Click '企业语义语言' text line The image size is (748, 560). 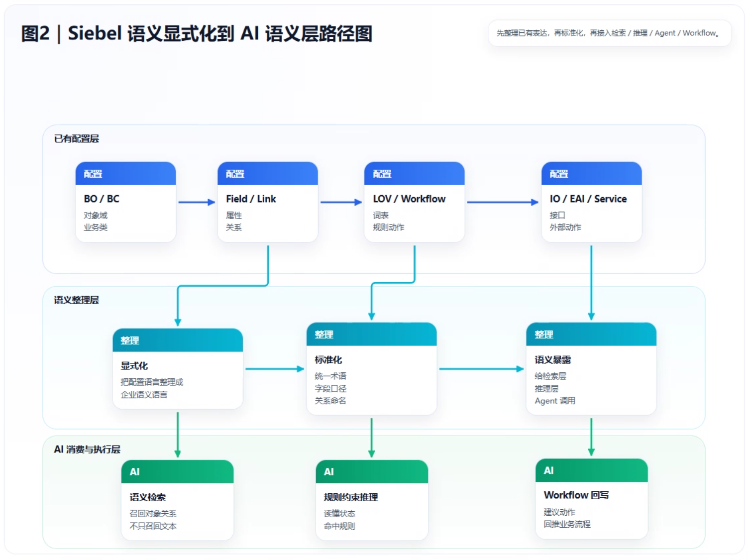pos(144,394)
